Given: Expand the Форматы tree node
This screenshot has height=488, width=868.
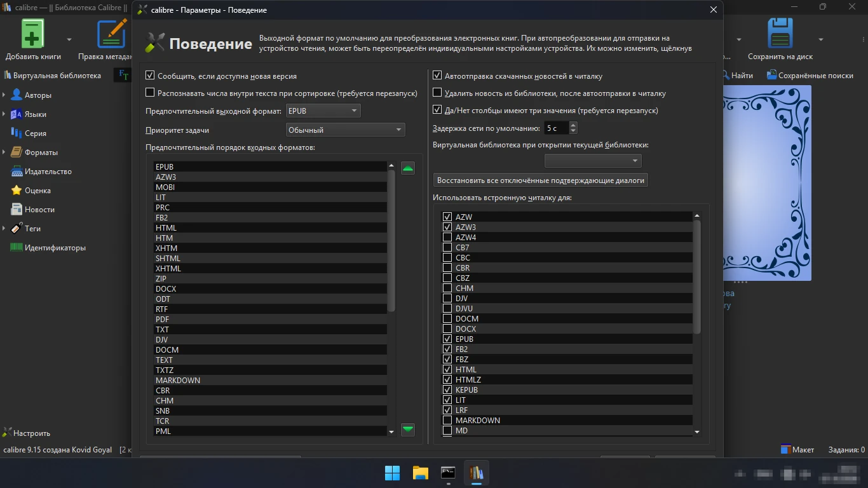Looking at the screenshot, I should [4, 152].
